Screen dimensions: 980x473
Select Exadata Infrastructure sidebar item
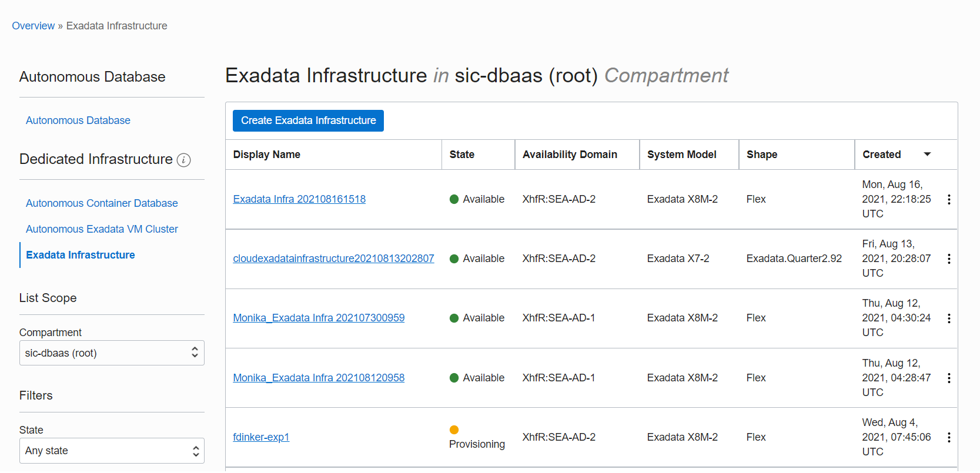click(x=81, y=255)
